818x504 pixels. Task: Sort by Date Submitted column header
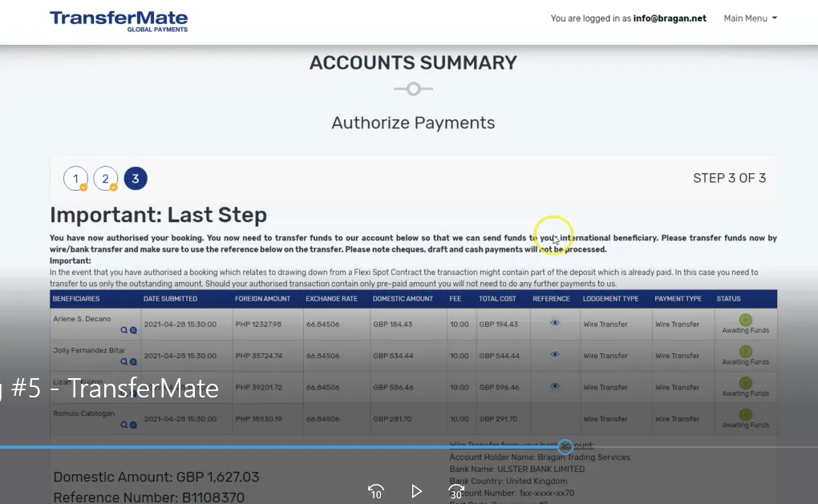coord(170,299)
